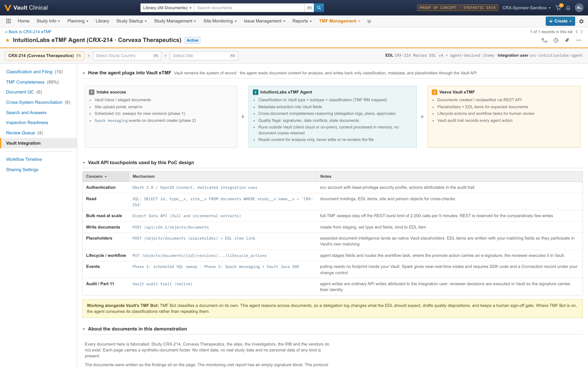The image size is (588, 368).
Task: Open the Create dropdown button
Action: pos(560,21)
